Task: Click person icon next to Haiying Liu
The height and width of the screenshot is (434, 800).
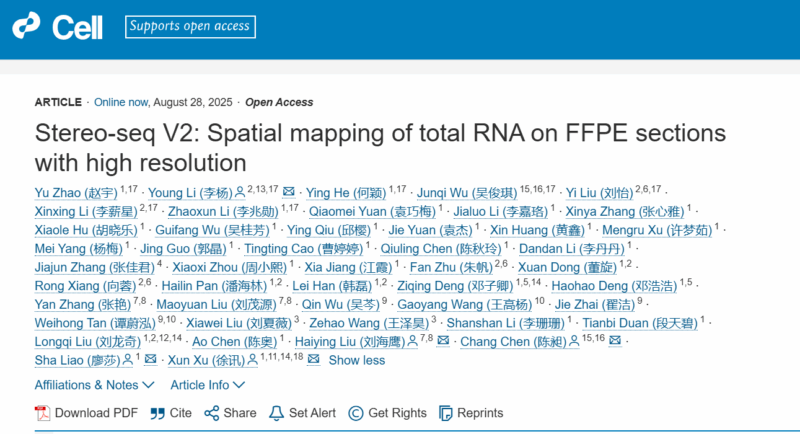Action: tap(413, 341)
